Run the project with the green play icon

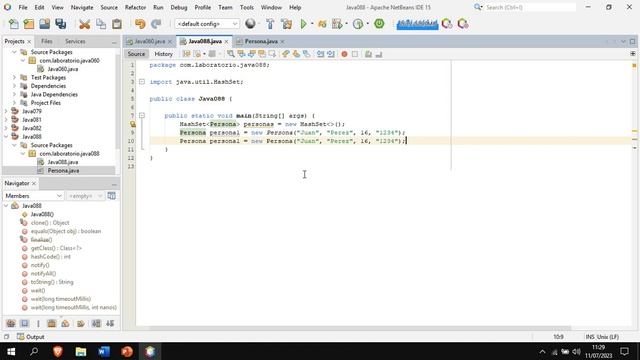point(303,24)
